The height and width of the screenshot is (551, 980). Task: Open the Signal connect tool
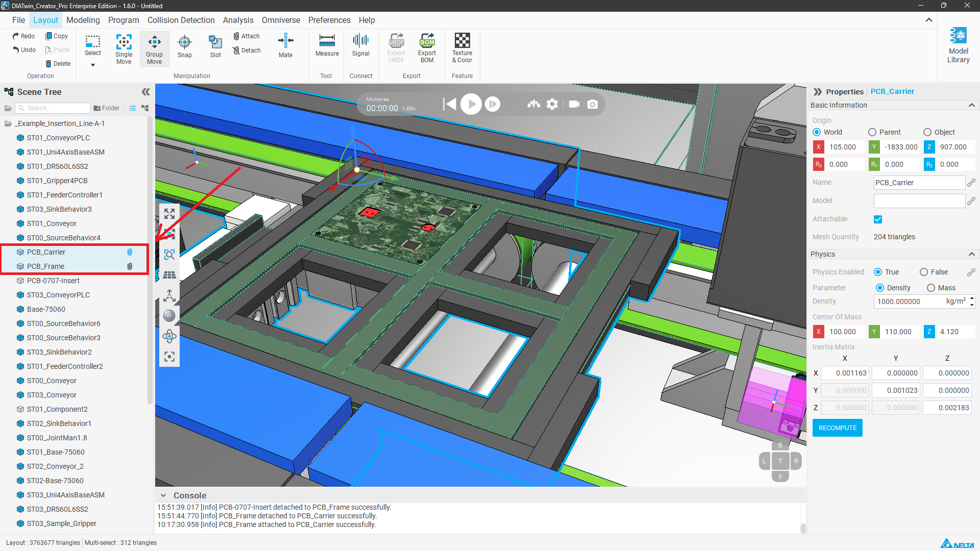point(361,45)
